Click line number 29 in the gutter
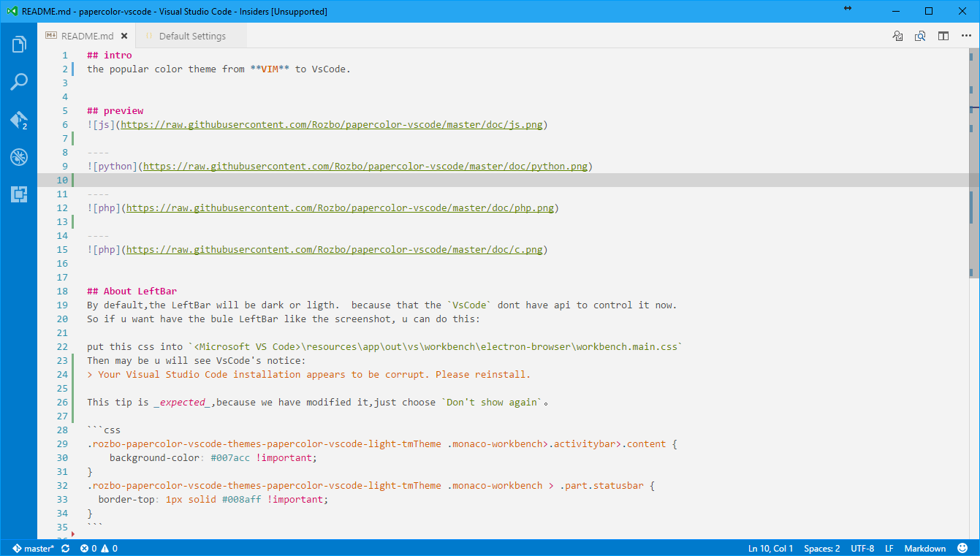This screenshot has width=980, height=556. (61, 444)
